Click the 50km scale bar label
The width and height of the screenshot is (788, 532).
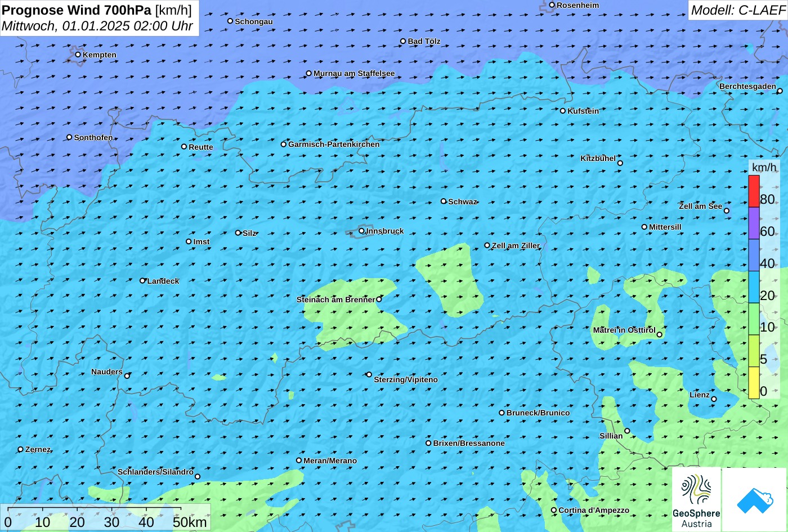point(190,522)
